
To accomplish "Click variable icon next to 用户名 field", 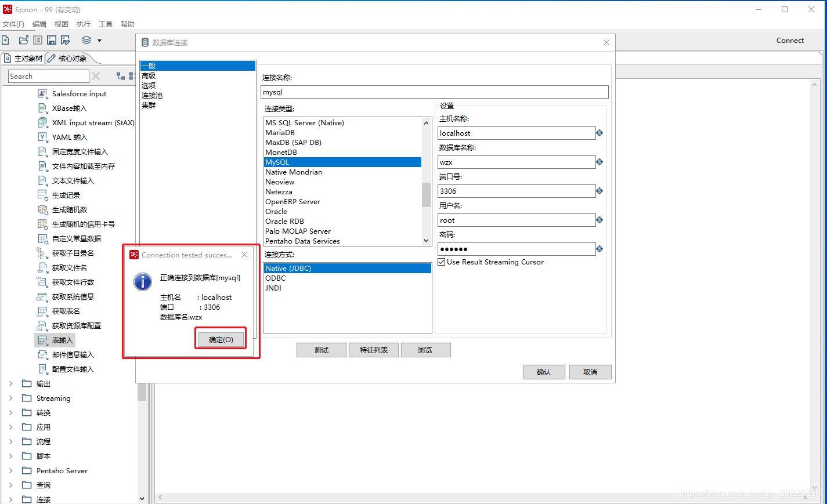I will tap(600, 220).
